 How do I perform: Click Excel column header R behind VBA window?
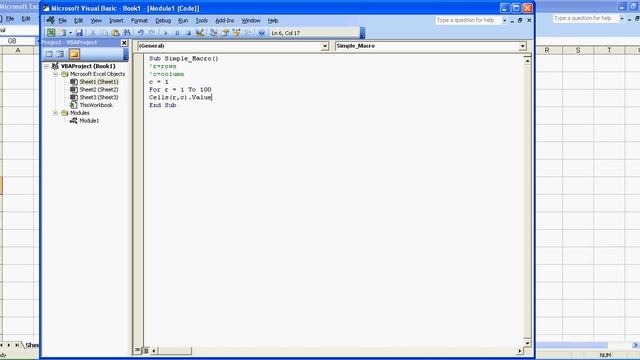pos(547,50)
